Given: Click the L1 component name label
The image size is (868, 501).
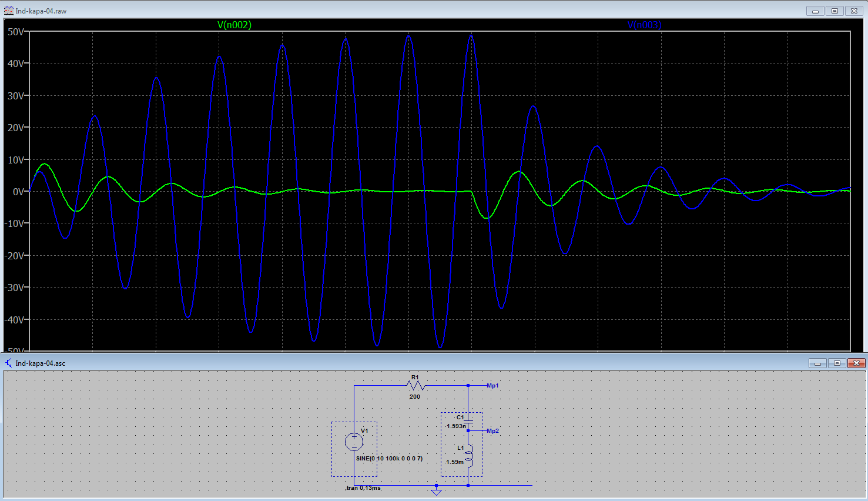Looking at the screenshot, I should 461,448.
